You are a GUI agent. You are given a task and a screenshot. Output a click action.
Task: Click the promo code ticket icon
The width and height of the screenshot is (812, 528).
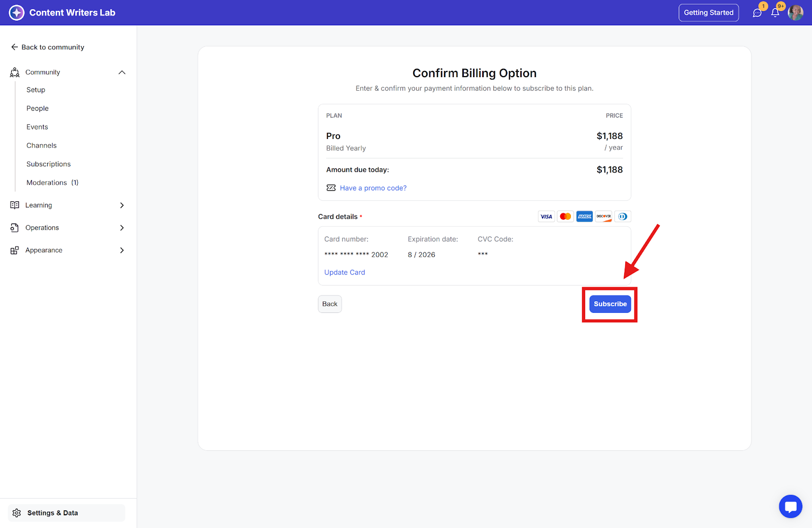(x=331, y=188)
